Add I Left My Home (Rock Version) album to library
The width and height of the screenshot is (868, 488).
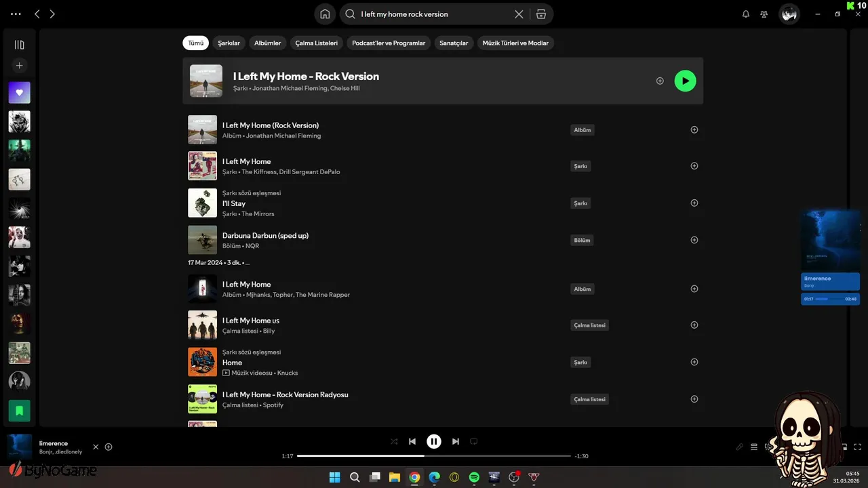(x=694, y=129)
